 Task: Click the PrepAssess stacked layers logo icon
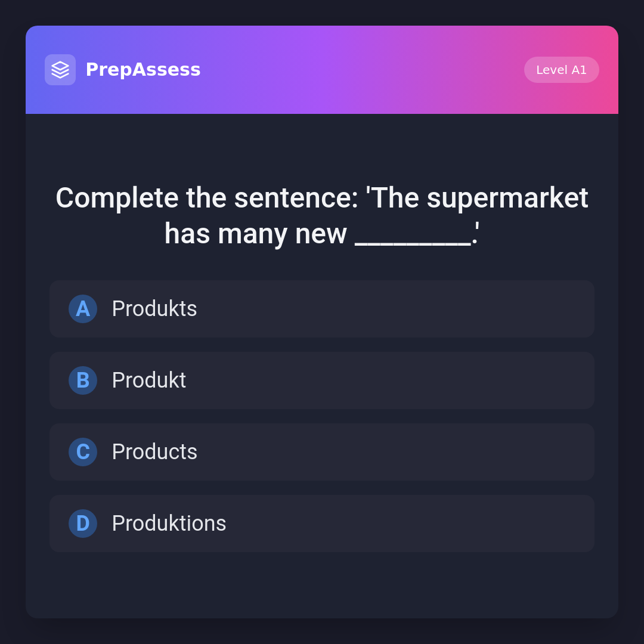coord(60,70)
